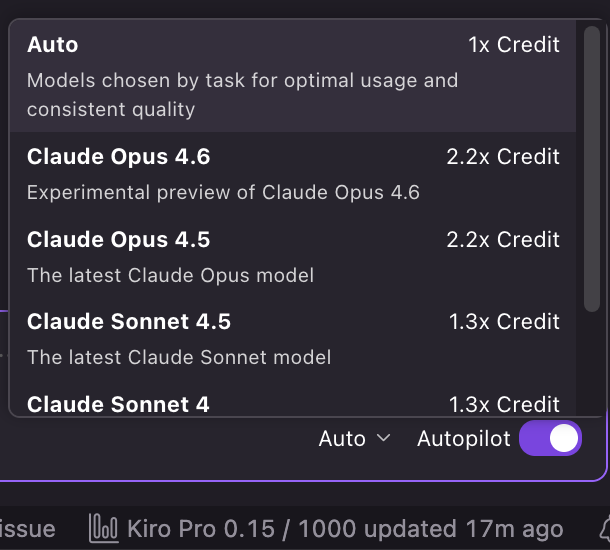
Task: Click 2.2x Credit beside Claude Opus 4.6
Action: pyautogui.click(x=503, y=157)
